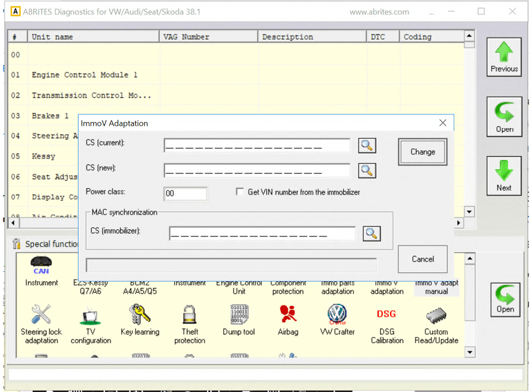Click the green Next arrow button
This screenshot has width=532, height=392.
click(504, 176)
